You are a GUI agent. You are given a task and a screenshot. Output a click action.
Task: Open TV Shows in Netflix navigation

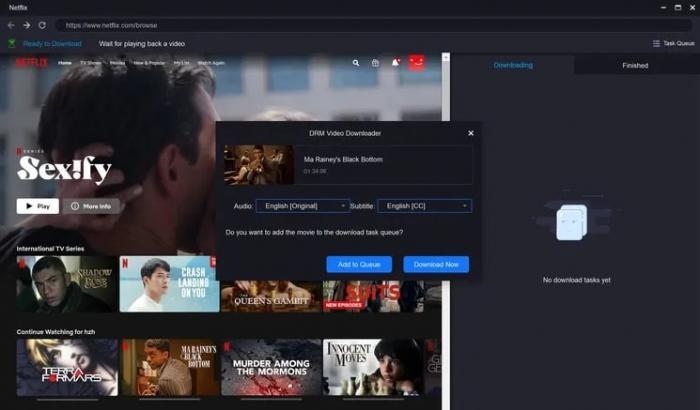click(91, 63)
